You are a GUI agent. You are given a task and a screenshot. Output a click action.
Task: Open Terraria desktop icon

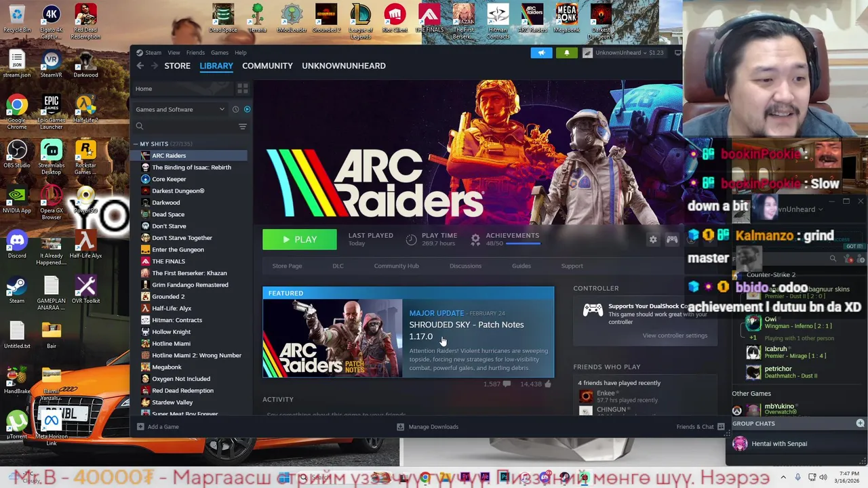258,18
